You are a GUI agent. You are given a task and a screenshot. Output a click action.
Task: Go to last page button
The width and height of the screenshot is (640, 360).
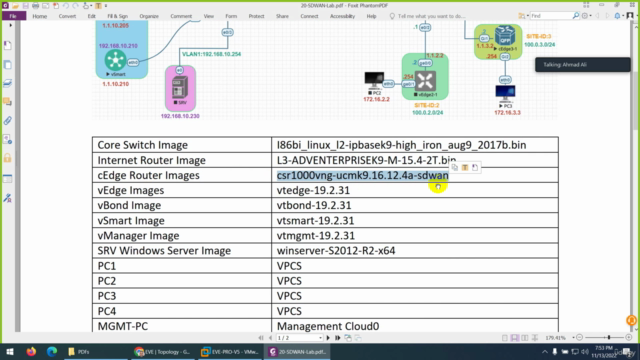pos(338,338)
